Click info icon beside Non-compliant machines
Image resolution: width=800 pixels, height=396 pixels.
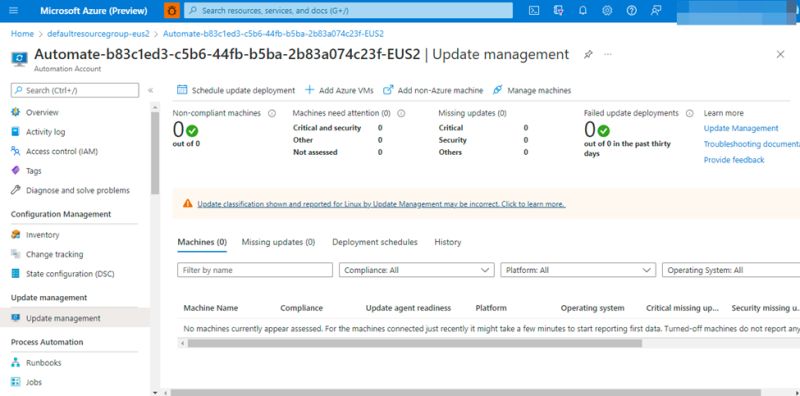272,113
